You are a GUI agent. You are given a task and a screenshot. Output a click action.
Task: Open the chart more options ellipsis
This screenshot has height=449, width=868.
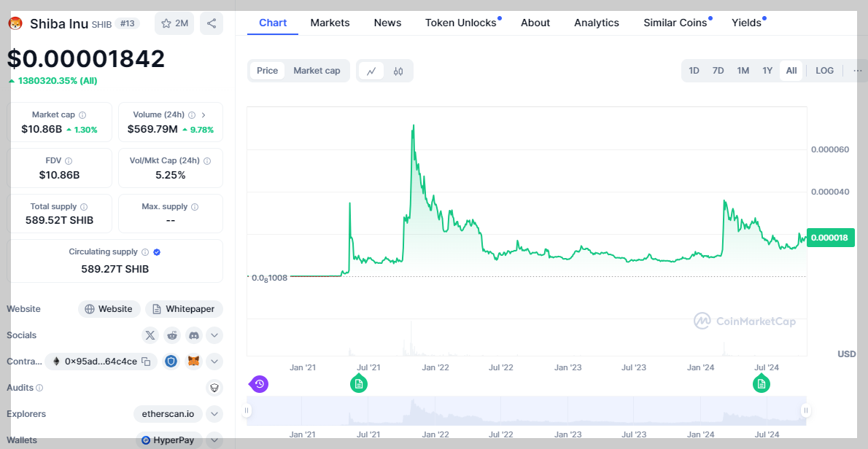pos(858,71)
